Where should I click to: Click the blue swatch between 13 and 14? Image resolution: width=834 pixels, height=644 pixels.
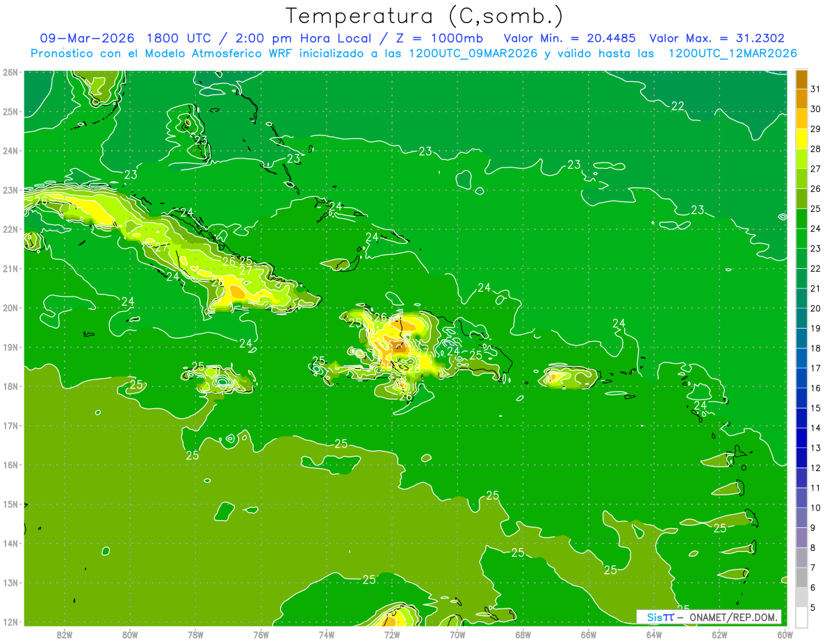pyautogui.click(x=801, y=438)
